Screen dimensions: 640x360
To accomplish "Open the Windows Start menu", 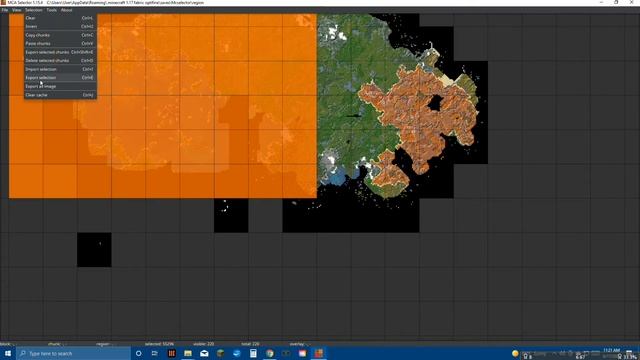I will coord(8,353).
